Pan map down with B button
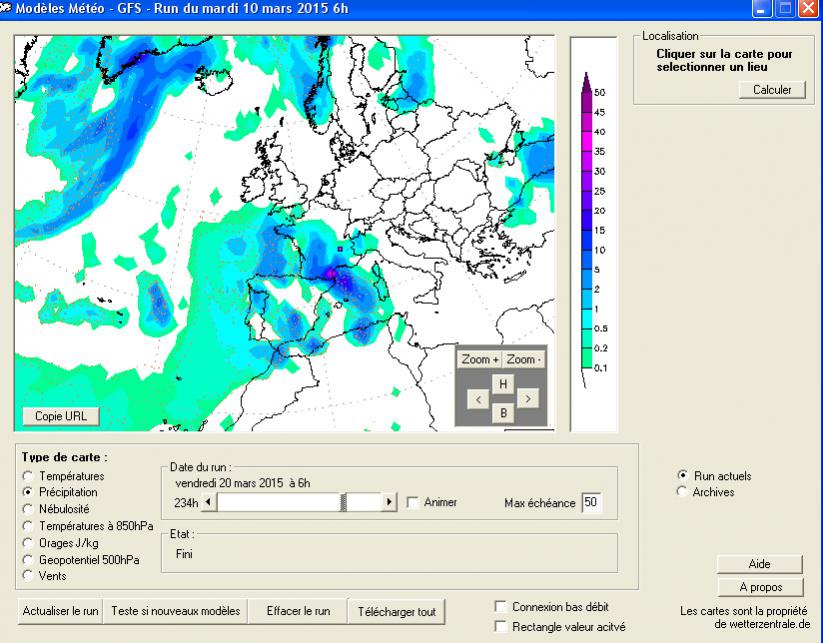Viewport: 823px width, 643px height. point(502,413)
